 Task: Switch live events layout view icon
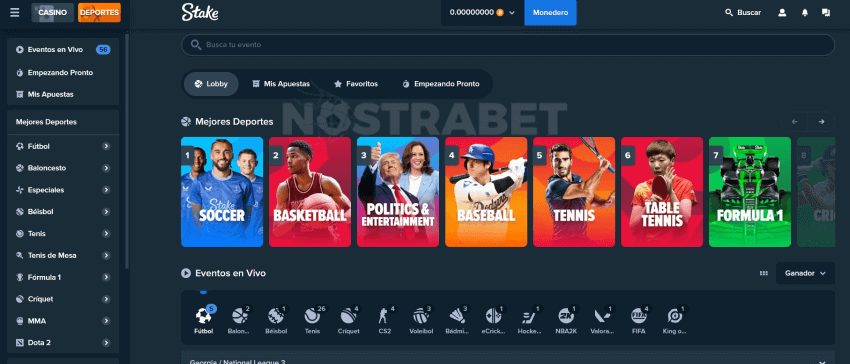764,273
